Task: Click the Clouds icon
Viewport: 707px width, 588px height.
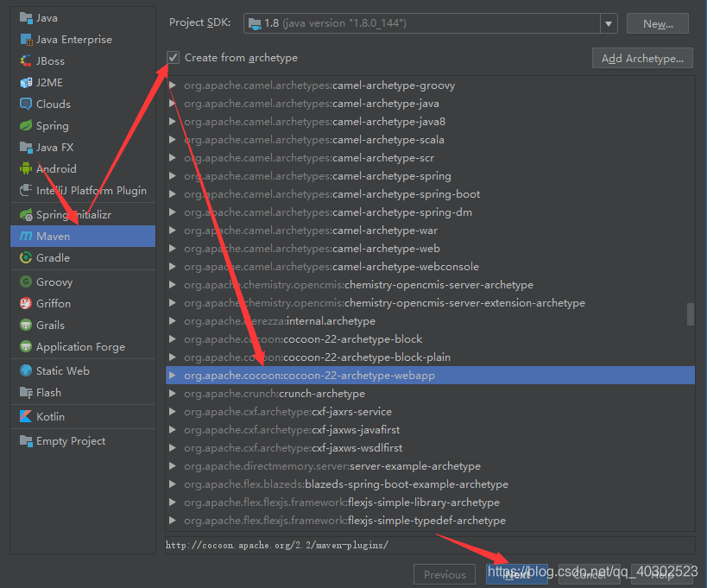Action: tap(26, 104)
